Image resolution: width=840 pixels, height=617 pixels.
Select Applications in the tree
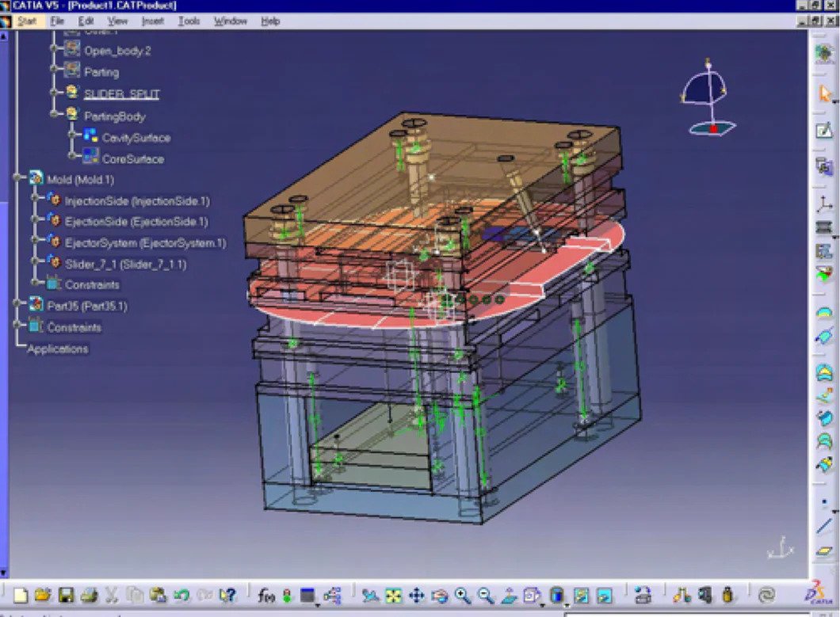(x=57, y=349)
